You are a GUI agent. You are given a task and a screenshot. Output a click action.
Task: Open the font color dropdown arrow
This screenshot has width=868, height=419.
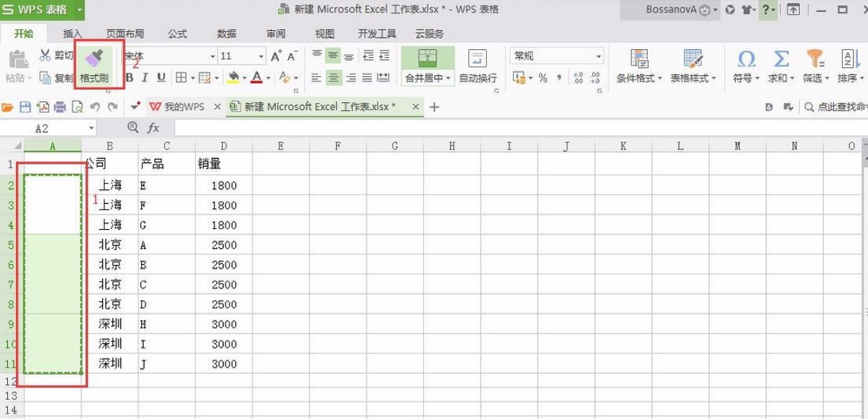(x=268, y=78)
